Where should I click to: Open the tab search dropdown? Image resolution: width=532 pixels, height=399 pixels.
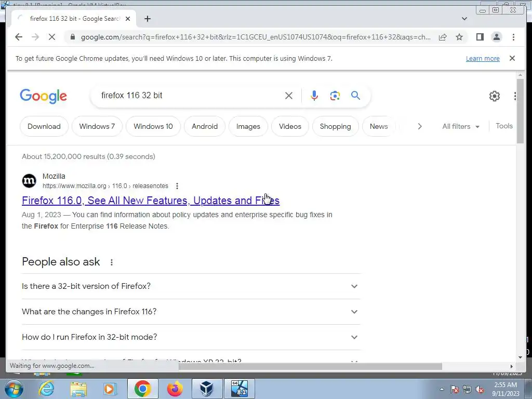click(464, 19)
